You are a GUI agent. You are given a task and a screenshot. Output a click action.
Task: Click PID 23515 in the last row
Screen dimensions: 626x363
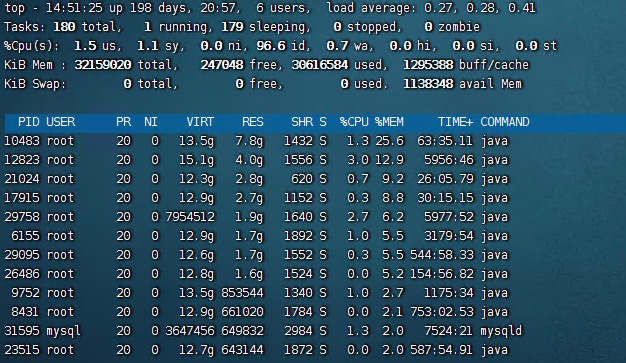tap(22, 349)
